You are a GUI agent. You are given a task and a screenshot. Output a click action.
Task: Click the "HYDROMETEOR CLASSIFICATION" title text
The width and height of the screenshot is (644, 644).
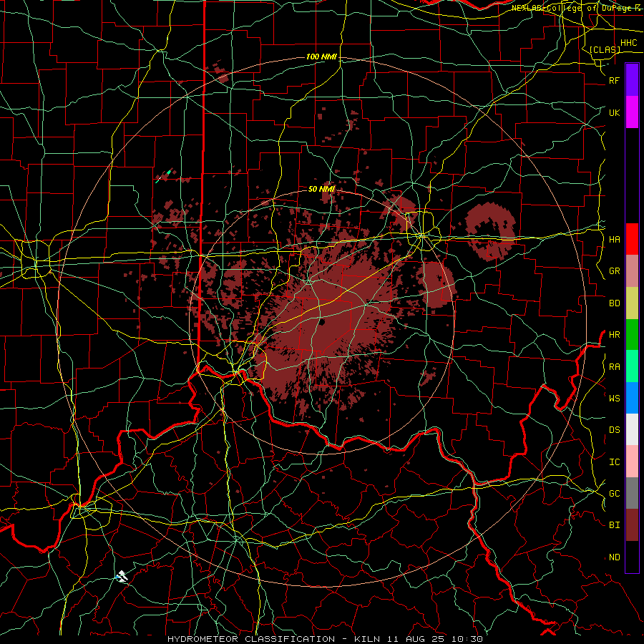[251, 639]
